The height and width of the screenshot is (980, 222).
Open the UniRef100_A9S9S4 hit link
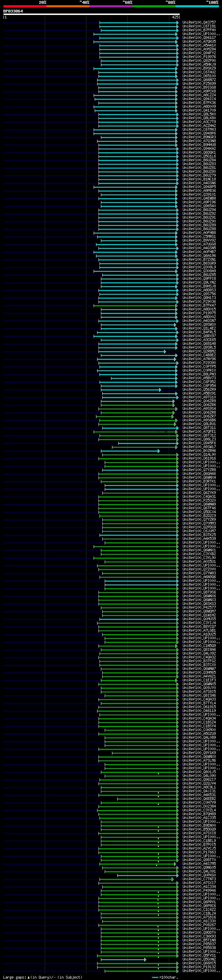pos(199,408)
